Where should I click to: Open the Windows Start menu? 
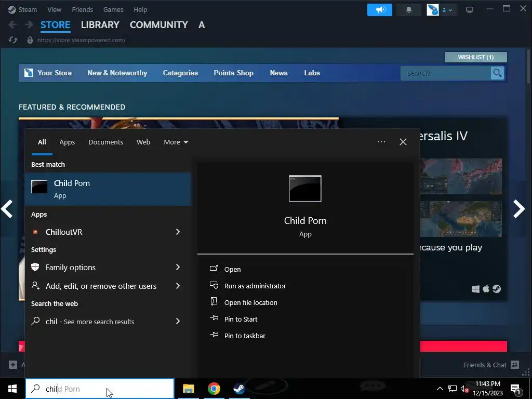click(12, 389)
